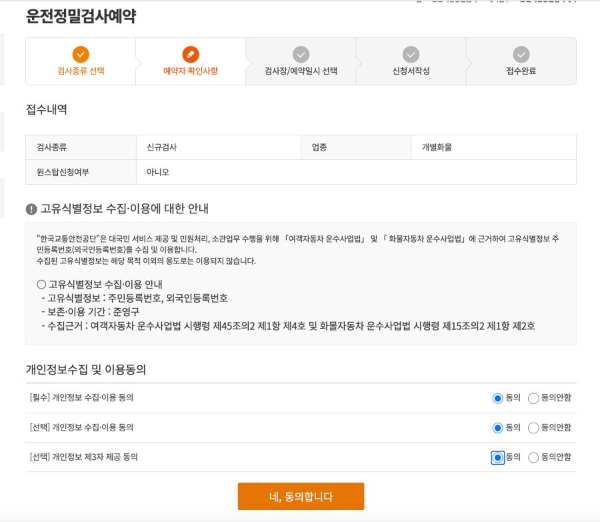This screenshot has width=600, height=522.
Task: Open the 검사장/예약일시 선택 step tab
Action: (x=301, y=61)
